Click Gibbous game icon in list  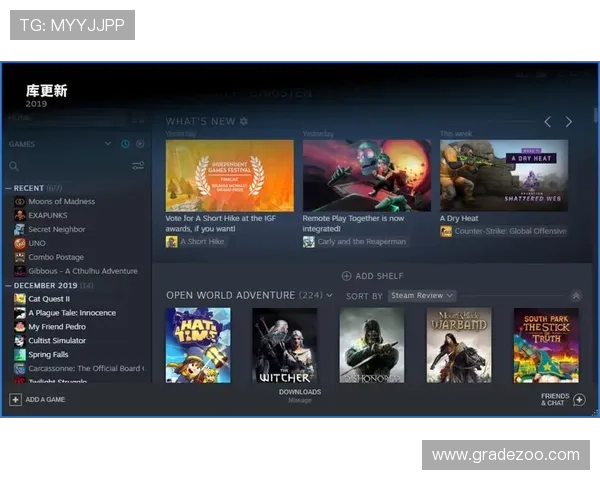point(20,271)
